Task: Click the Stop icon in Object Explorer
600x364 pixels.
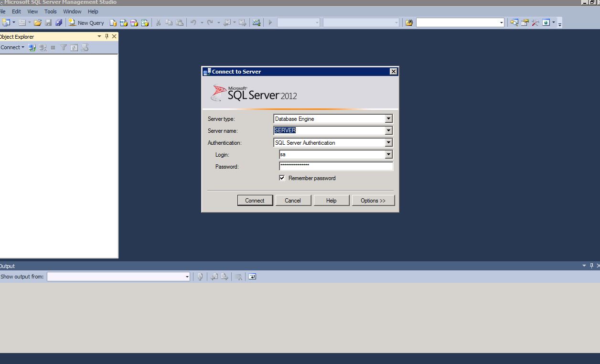Action: click(x=53, y=48)
